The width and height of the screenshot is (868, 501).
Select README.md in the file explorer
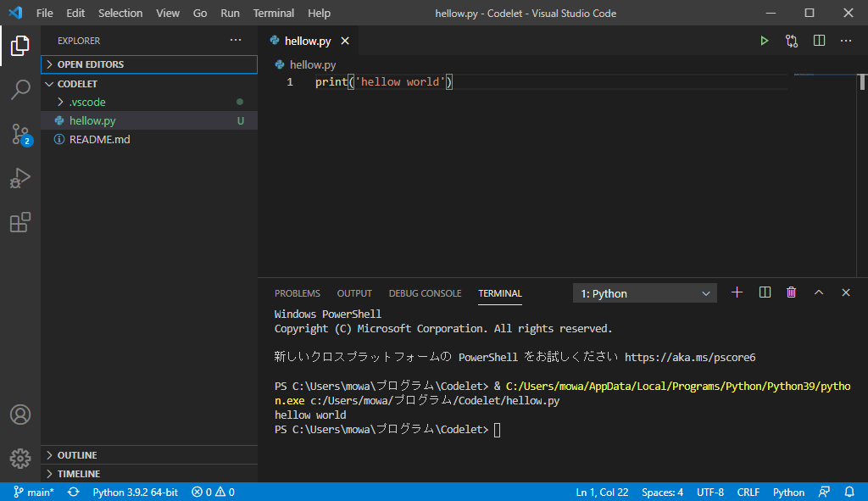pos(99,139)
